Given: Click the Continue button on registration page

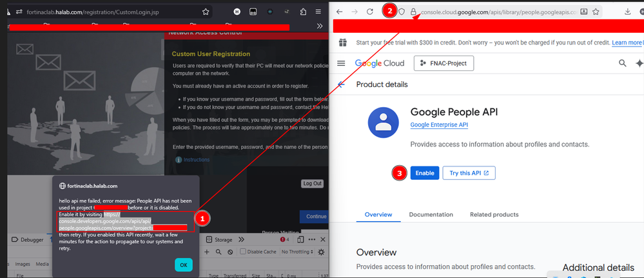Looking at the screenshot, I should click(315, 216).
